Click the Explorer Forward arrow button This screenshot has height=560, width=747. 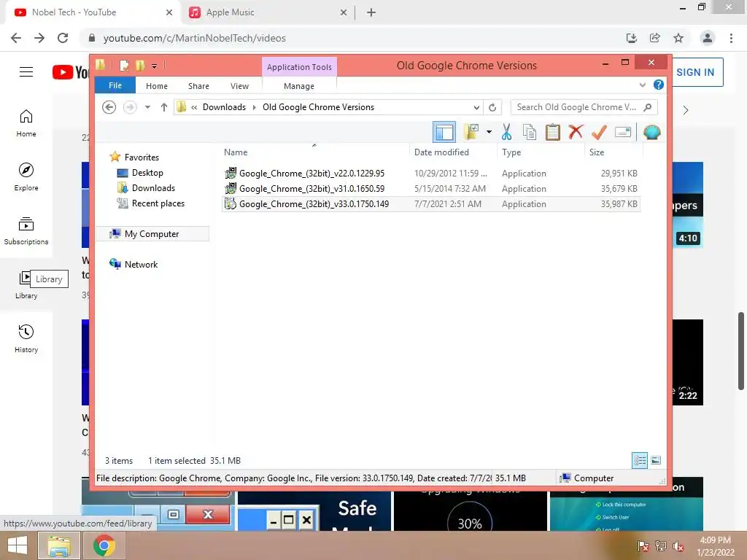click(x=130, y=107)
